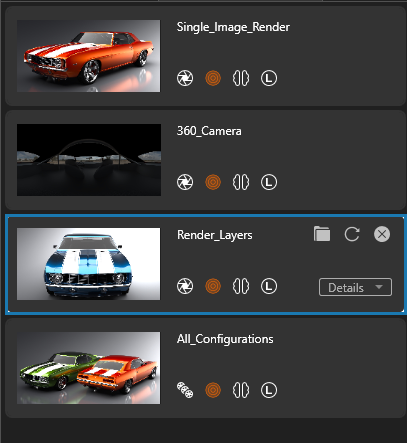Select the 360_Camera panoramic thumbnail
Image resolution: width=407 pixels, height=443 pixels.
[x=89, y=160]
